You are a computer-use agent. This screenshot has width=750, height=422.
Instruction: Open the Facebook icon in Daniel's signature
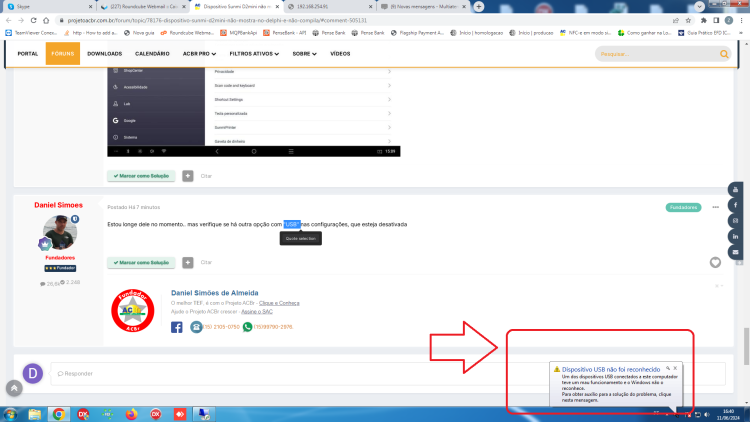click(x=176, y=327)
